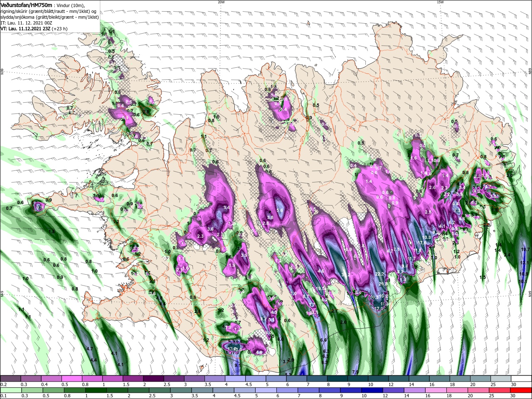This screenshot has width=532, height=399.
Task: Click the 9.1 precipitation value on the map
Action: coord(238,365)
